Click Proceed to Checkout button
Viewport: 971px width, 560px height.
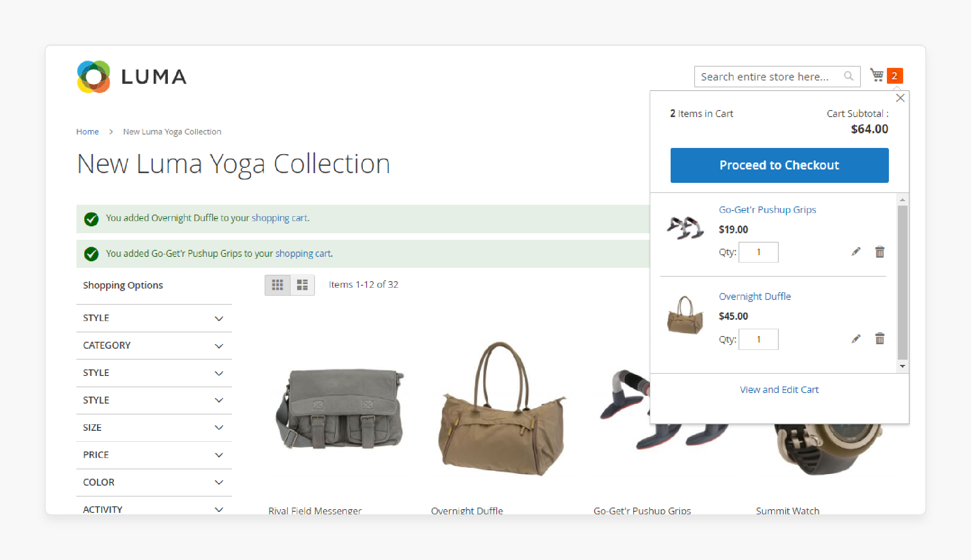pyautogui.click(x=779, y=165)
